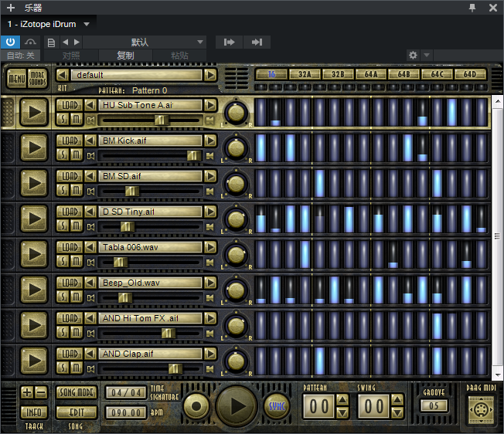Image resolution: width=504 pixels, height=434 pixels.
Task: Click the groove value 05 field
Action: pyautogui.click(x=434, y=405)
